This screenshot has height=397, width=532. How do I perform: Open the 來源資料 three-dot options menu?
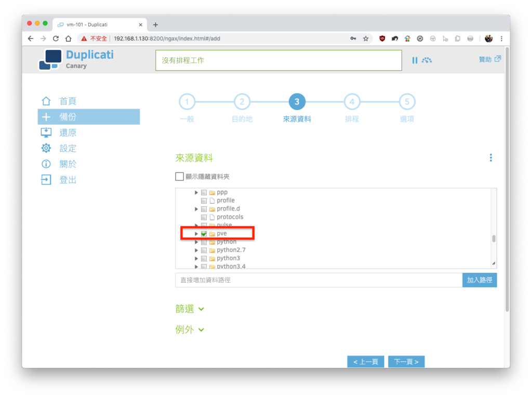click(x=490, y=158)
